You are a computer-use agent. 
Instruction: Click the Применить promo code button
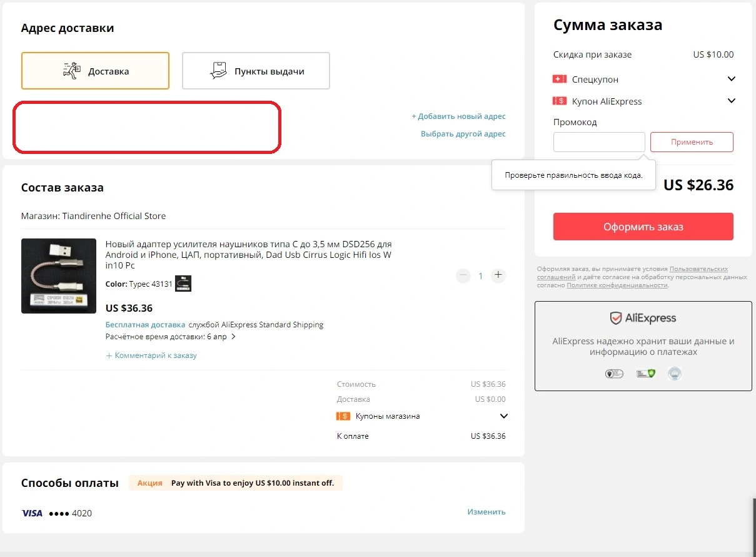pos(692,142)
